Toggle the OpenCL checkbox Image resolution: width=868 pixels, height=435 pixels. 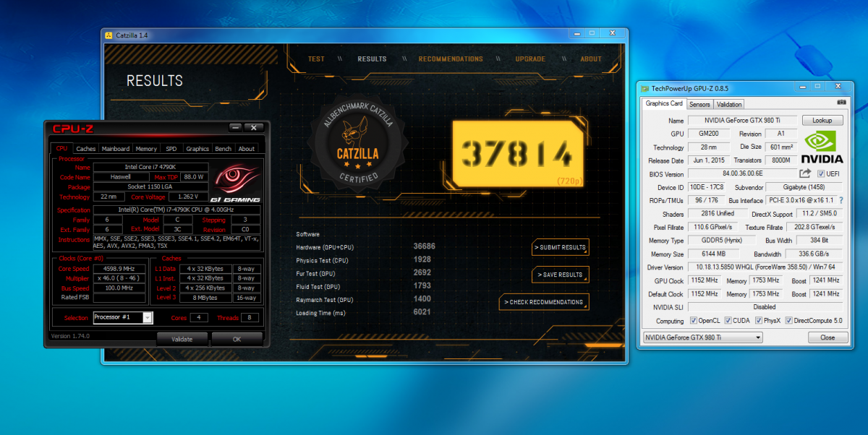[694, 321]
